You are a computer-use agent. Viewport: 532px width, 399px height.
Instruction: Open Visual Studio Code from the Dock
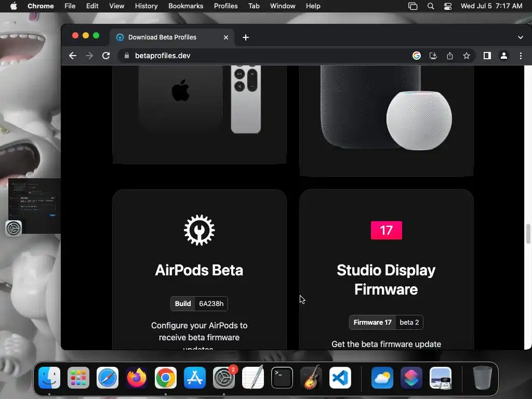(x=340, y=378)
